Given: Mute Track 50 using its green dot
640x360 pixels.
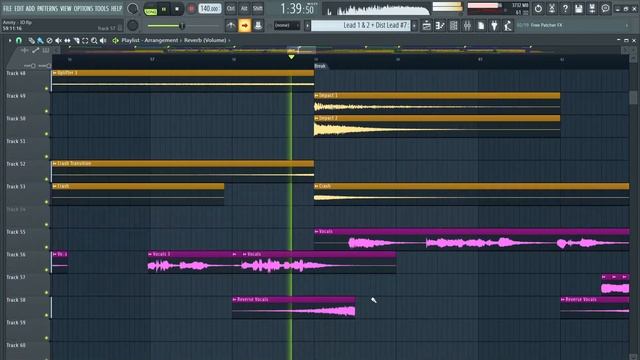Looking at the screenshot, I should coord(47,134).
